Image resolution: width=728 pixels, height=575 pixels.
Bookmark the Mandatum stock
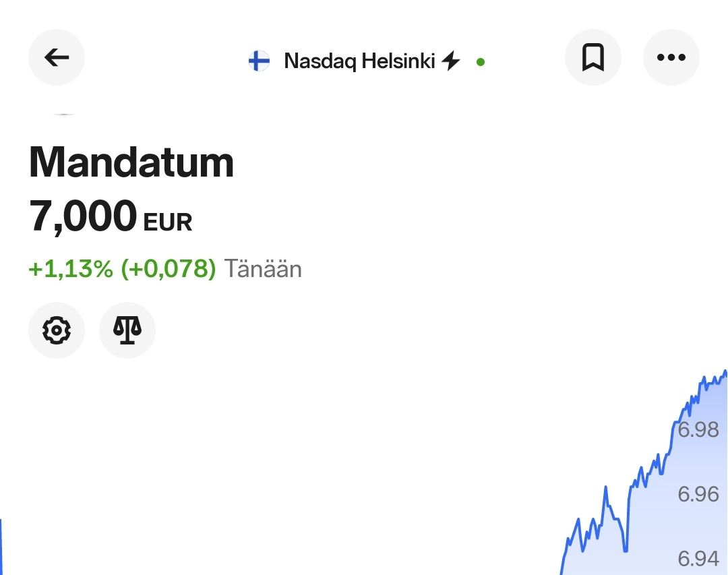click(x=593, y=57)
